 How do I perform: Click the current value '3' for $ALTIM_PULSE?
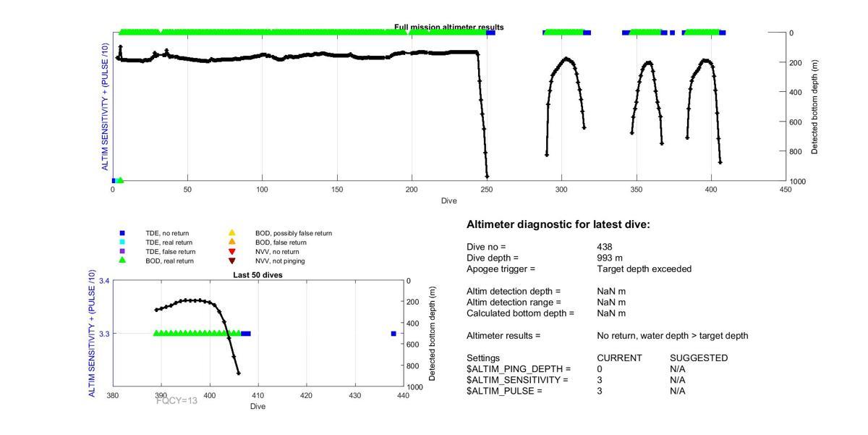(600, 391)
